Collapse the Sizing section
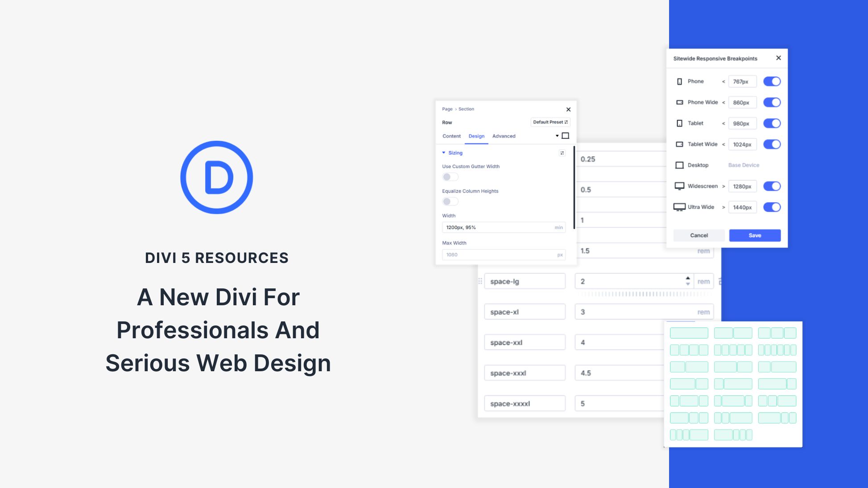Screen dimensions: 868x488 [444, 152]
